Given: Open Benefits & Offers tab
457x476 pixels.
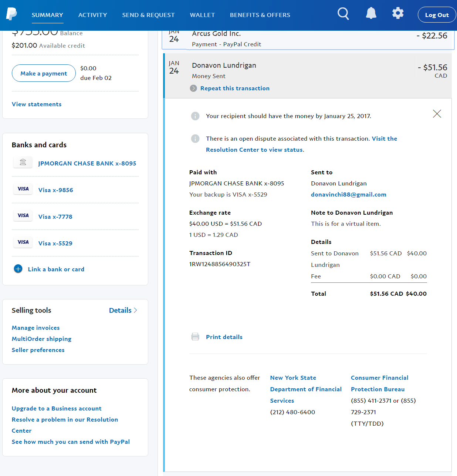Looking at the screenshot, I should [x=260, y=15].
